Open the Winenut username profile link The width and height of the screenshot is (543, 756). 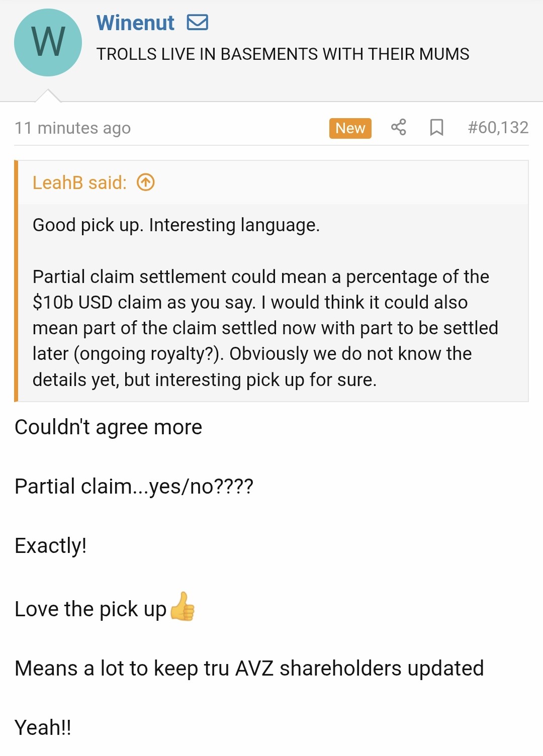(x=135, y=23)
